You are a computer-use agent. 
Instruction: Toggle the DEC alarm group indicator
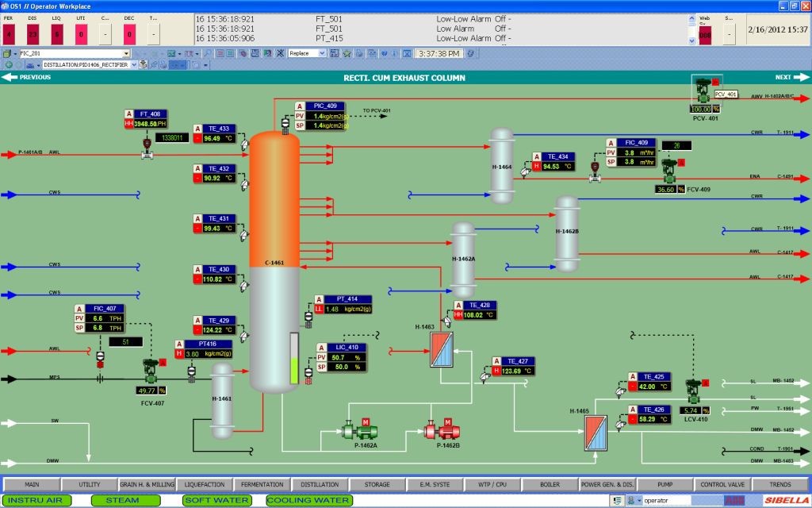click(x=129, y=34)
